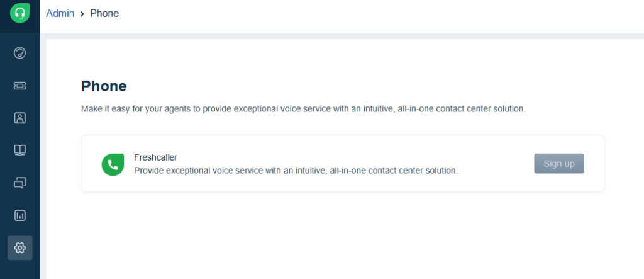Open the Dashboard from the sidebar
The image size is (644, 279).
pyautogui.click(x=19, y=53)
